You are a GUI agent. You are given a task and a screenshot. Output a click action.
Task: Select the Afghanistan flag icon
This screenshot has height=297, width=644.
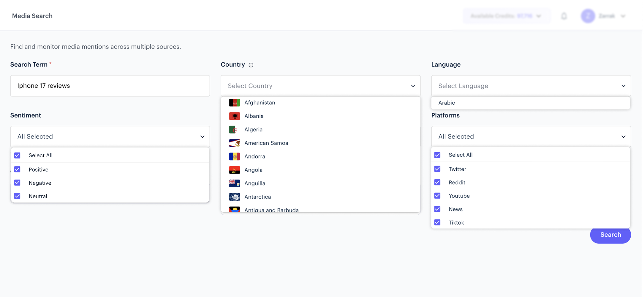tap(234, 102)
